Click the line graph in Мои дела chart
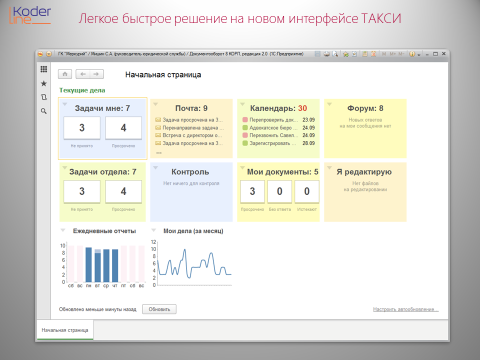The image size is (480, 360). coord(194,264)
